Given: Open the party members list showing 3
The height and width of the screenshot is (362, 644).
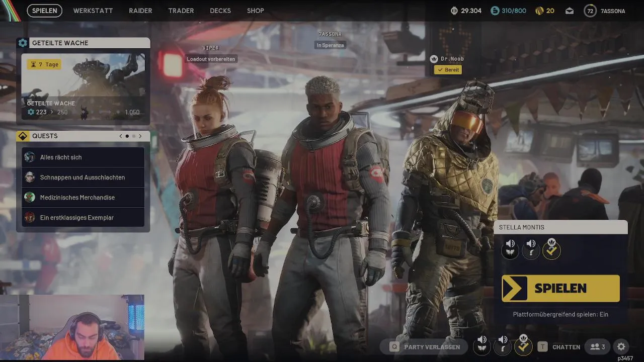Looking at the screenshot, I should click(x=598, y=347).
